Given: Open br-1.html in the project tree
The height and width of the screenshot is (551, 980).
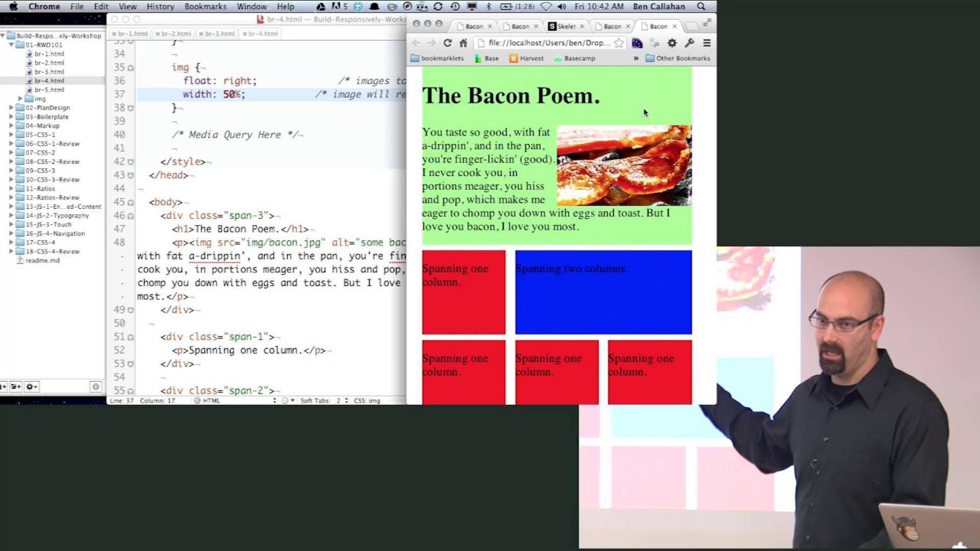Looking at the screenshot, I should [49, 54].
